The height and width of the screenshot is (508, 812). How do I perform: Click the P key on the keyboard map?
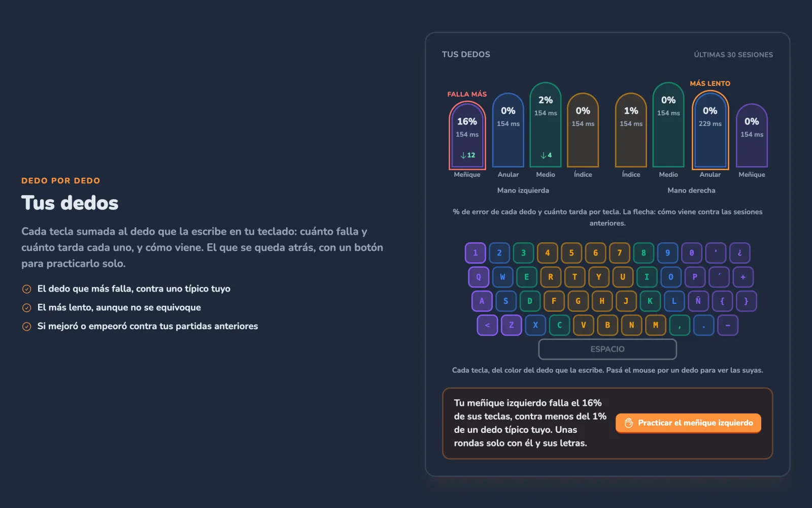695,277
